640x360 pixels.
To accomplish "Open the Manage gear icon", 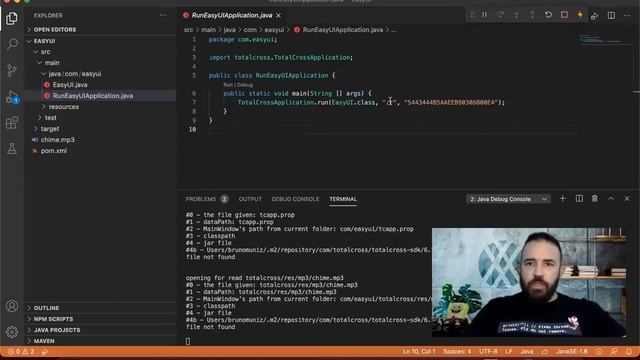I will point(12,331).
